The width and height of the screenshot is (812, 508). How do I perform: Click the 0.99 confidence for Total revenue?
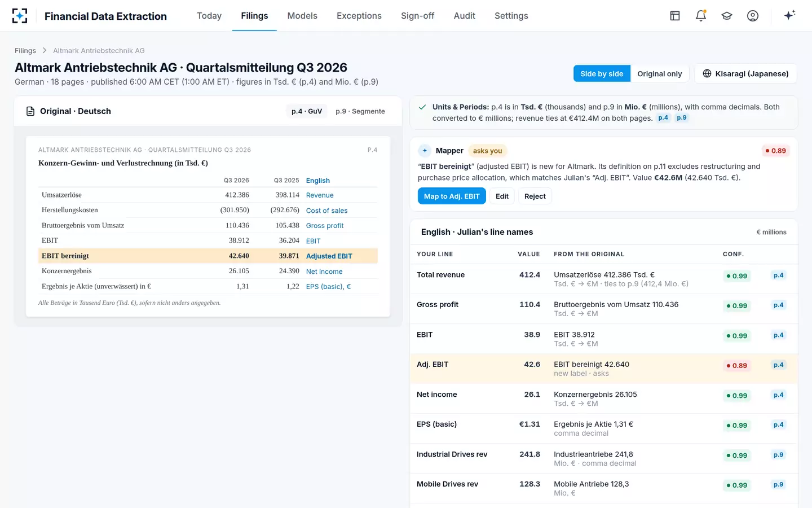click(x=737, y=276)
